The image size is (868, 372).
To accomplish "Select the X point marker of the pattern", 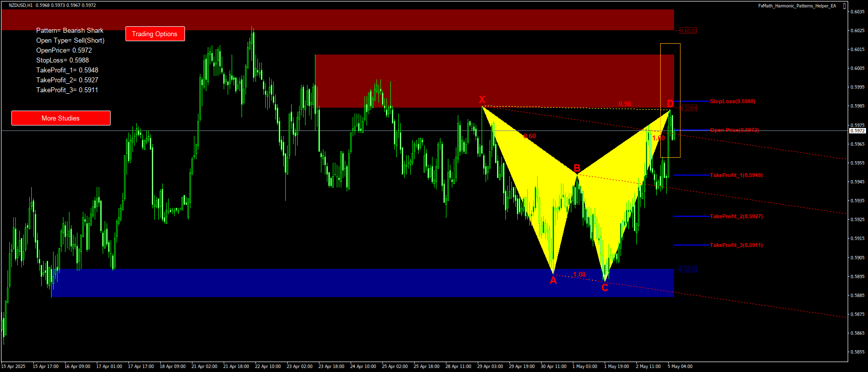I will coord(482,100).
